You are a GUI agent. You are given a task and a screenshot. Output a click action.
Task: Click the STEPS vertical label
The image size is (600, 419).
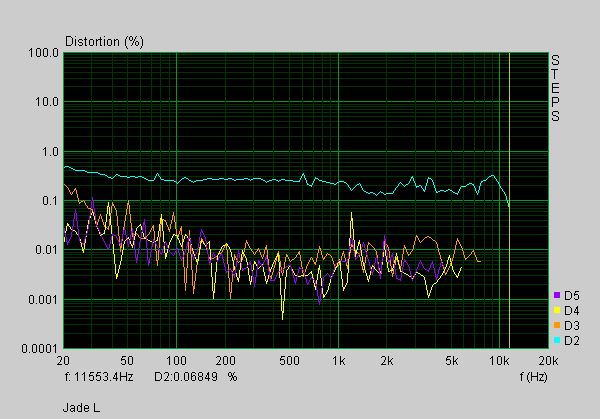tap(556, 88)
